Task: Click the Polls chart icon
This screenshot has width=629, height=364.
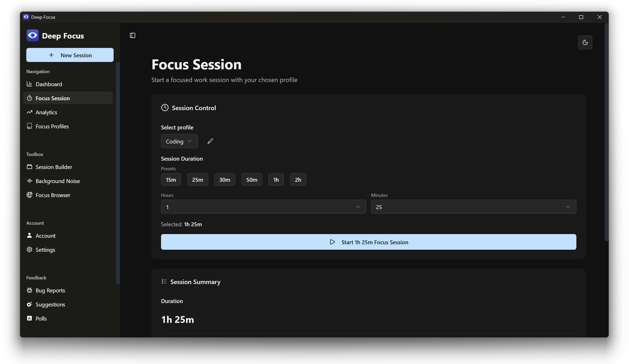Action: pyautogui.click(x=29, y=318)
